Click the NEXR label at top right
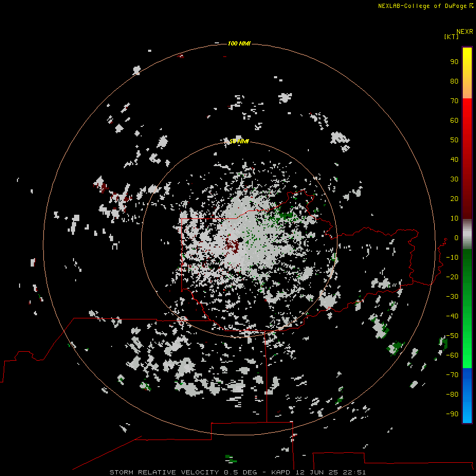Image resolution: width=476 pixels, height=476 pixels. coord(465,32)
